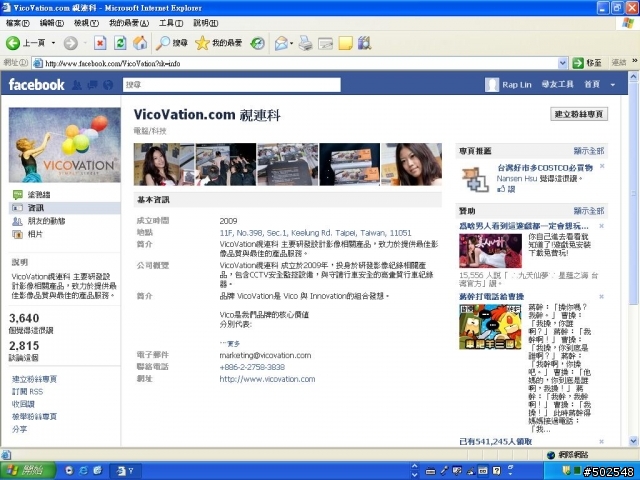Open the 工具 (Tools) menu
The height and width of the screenshot is (480, 640).
tap(171, 23)
